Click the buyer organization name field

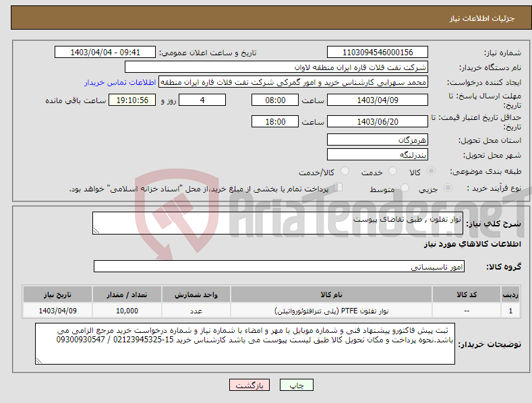276,67
